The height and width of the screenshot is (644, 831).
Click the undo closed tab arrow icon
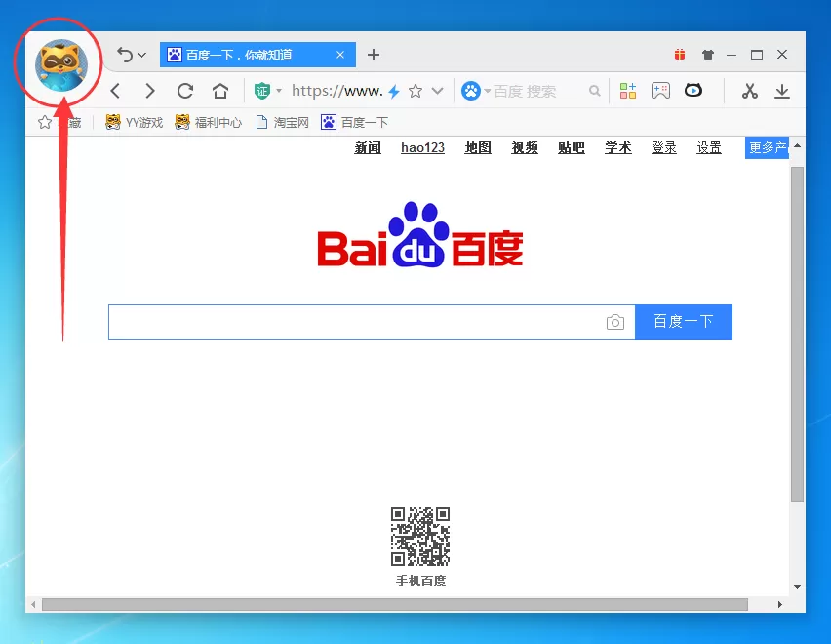tap(125, 55)
